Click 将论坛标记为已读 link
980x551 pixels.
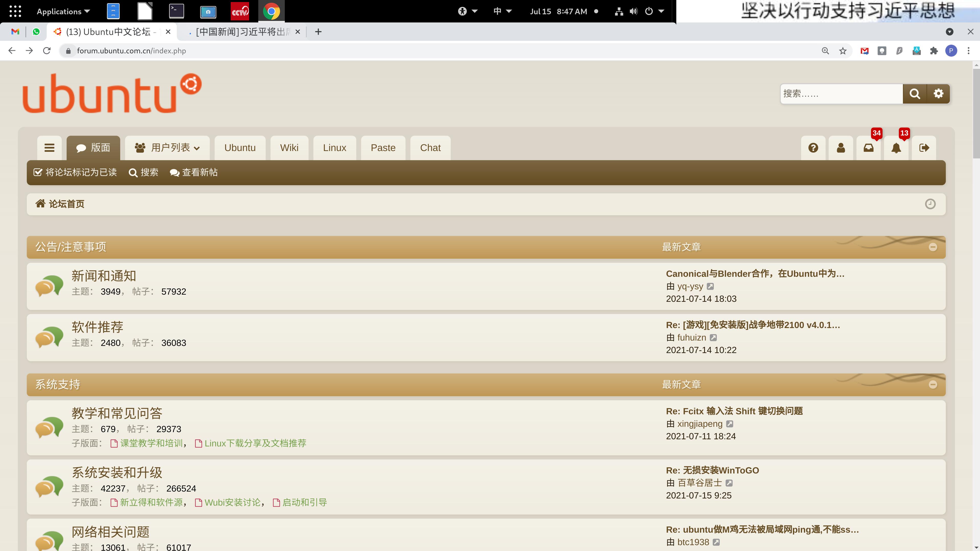75,173
